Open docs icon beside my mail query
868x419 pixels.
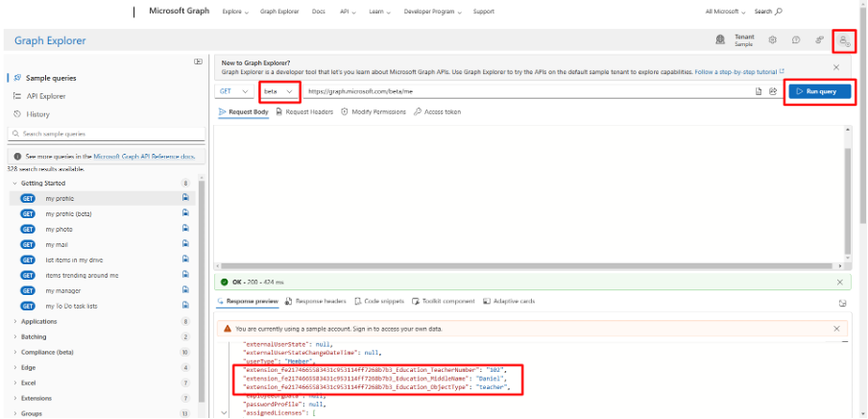pyautogui.click(x=184, y=244)
